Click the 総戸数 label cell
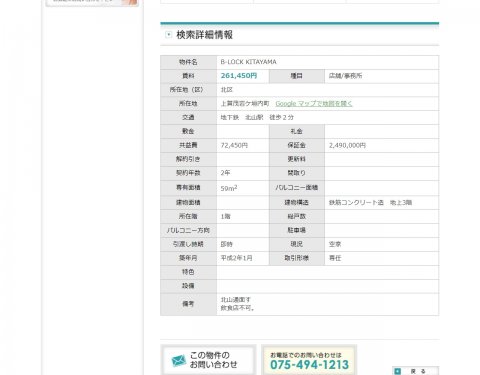 297,216
